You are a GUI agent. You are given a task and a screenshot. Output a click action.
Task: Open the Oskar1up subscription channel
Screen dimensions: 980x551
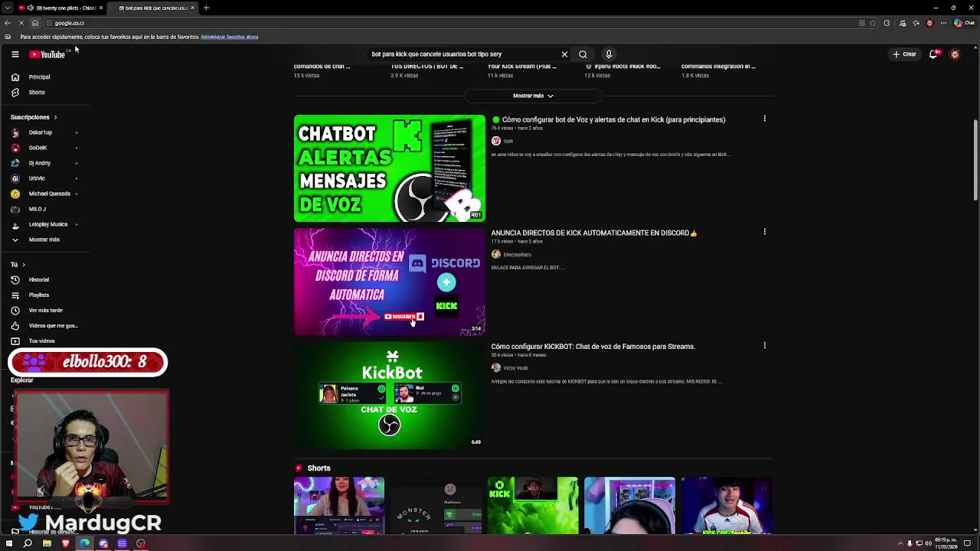pos(42,132)
